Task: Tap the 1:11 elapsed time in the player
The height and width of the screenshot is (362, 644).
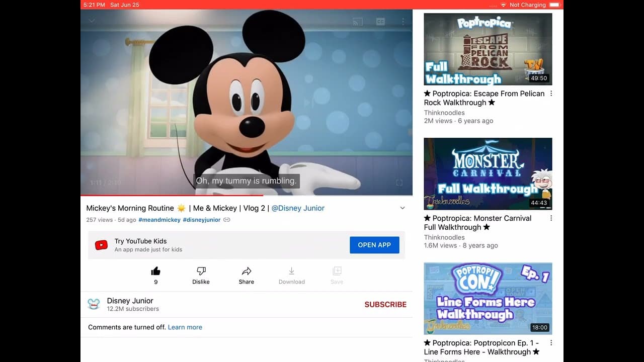Action: click(x=96, y=183)
